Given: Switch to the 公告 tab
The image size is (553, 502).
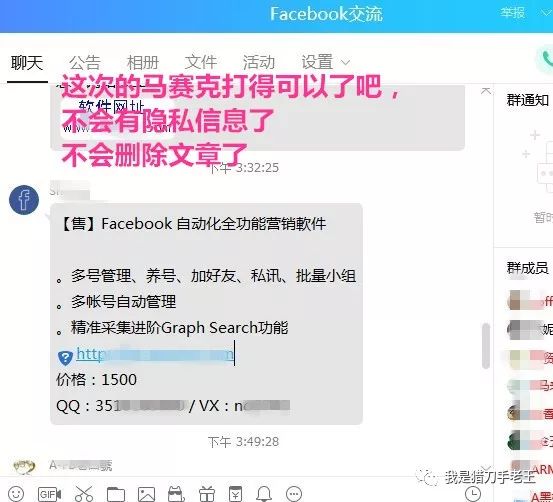Looking at the screenshot, I should click(x=85, y=63).
